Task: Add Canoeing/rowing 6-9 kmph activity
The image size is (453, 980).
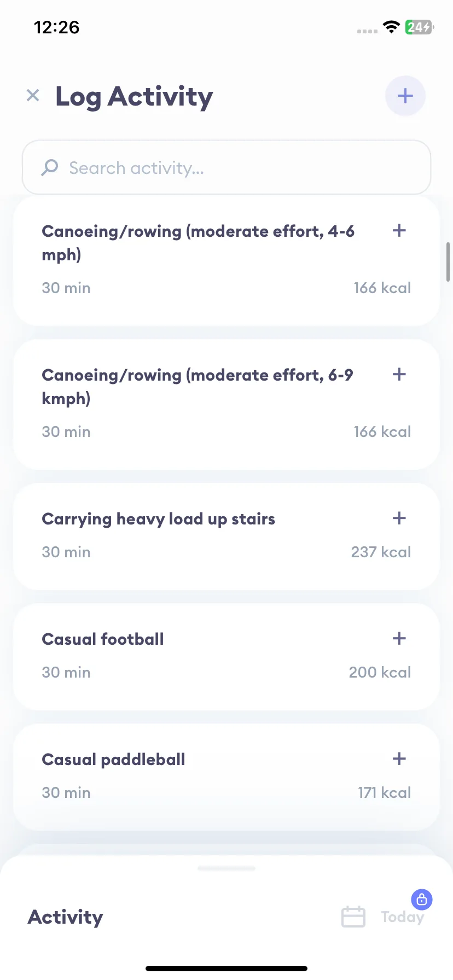Action: (x=399, y=374)
